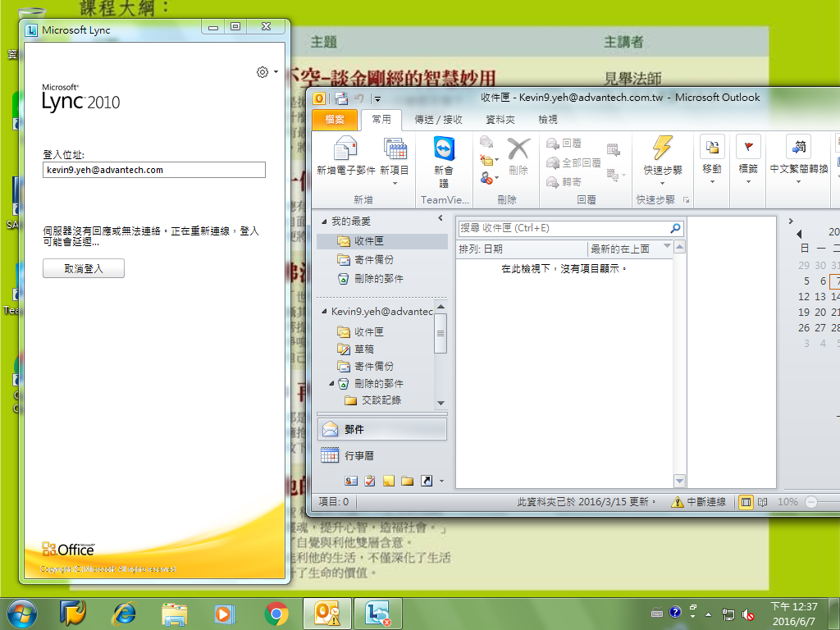Select 刪除的郵件 under 我的最愛
This screenshot has width=840, height=630.
tap(382, 279)
